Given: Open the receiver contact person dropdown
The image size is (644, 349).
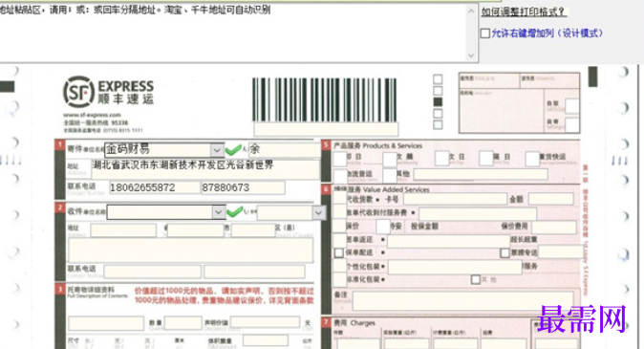Looking at the screenshot, I should (x=319, y=212).
